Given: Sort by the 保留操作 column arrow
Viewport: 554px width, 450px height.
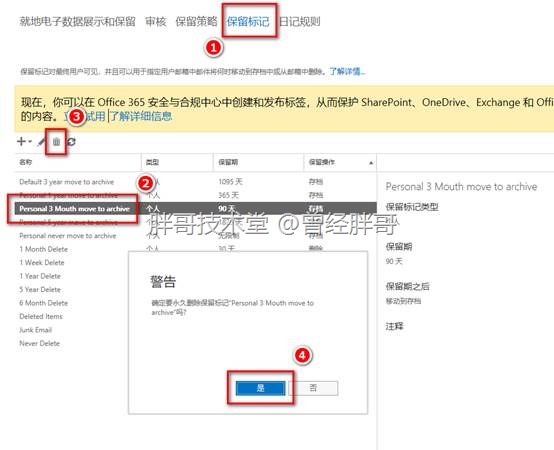Looking at the screenshot, I should point(371,163).
